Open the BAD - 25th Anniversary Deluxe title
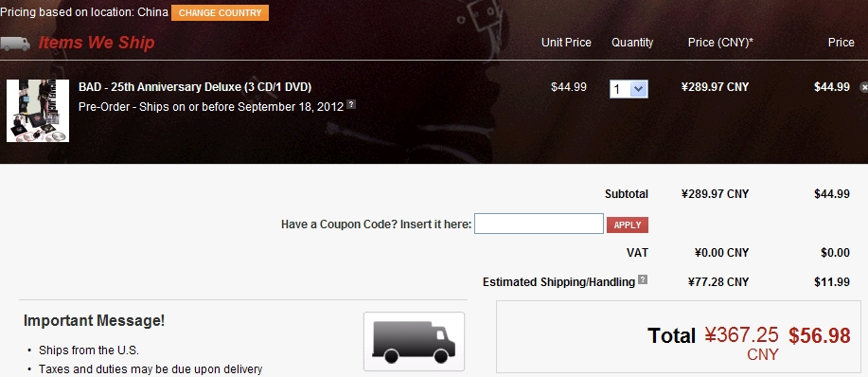This screenshot has height=377, width=868. click(x=195, y=87)
